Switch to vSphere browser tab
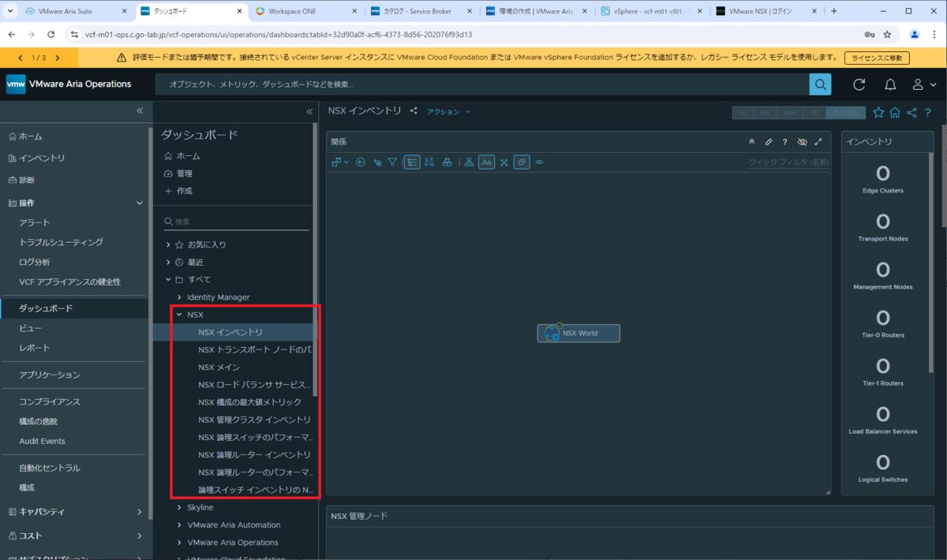 [650, 11]
